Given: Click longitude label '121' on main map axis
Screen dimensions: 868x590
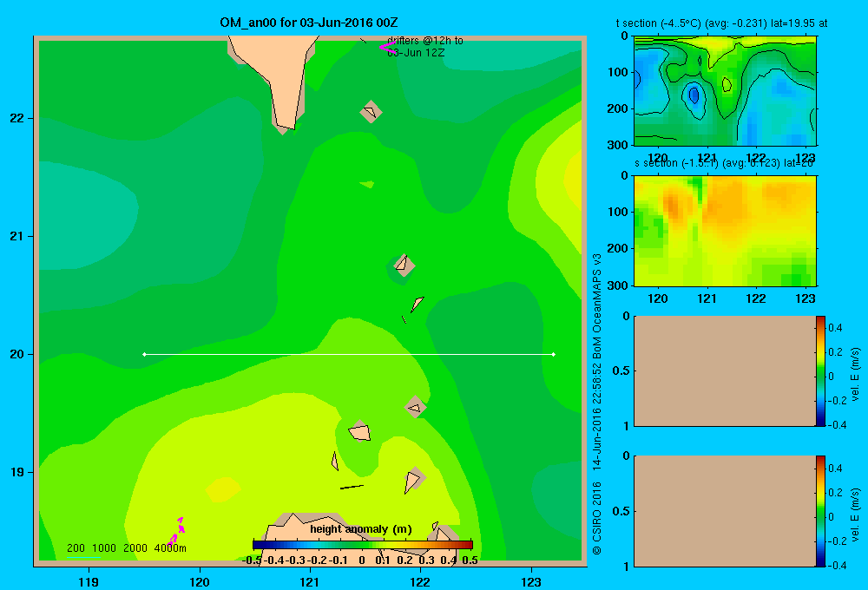Looking at the screenshot, I should pos(310,581).
